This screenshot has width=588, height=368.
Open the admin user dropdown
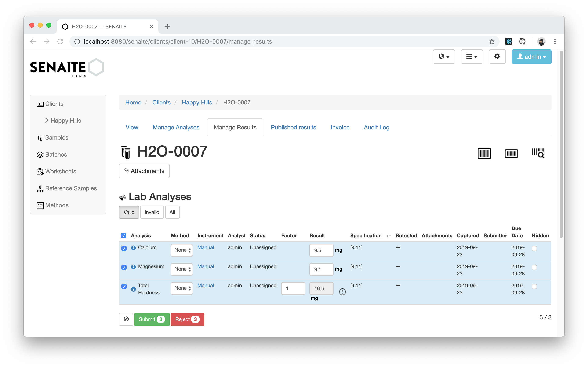[531, 57]
